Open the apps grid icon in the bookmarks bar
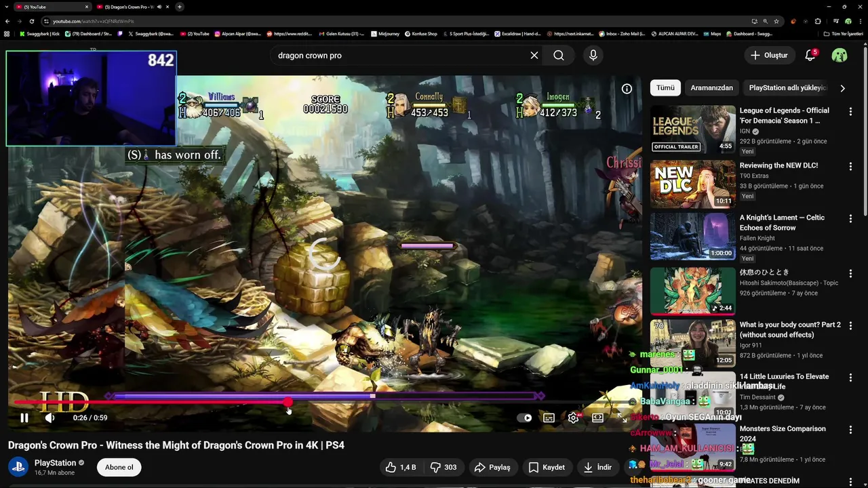The height and width of the screenshot is (488, 868). point(7,33)
